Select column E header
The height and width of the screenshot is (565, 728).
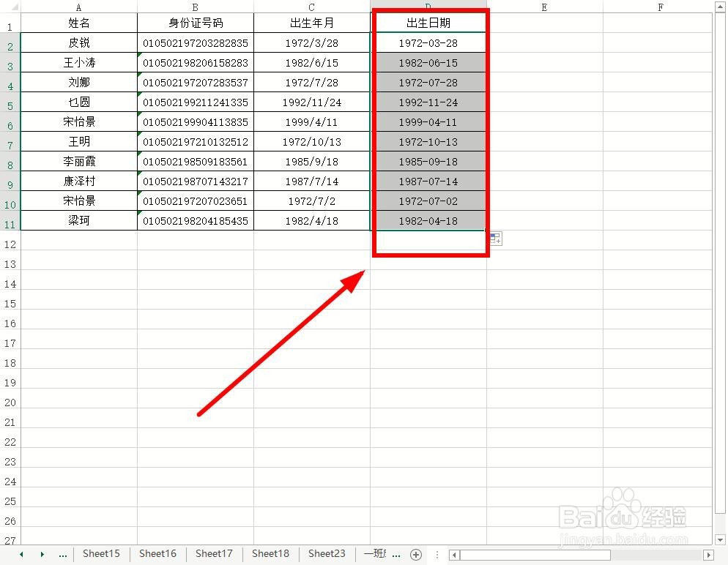[545, 7]
